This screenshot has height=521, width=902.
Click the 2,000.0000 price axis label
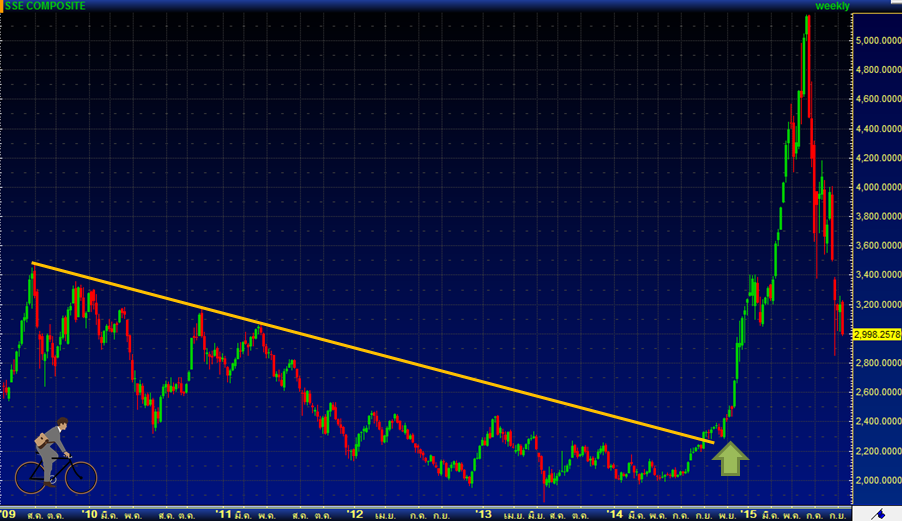pos(877,480)
